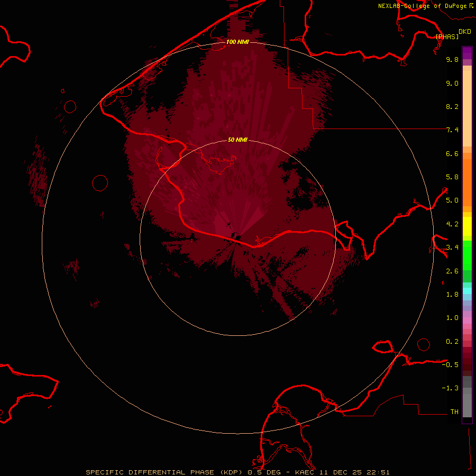
Task: Click "SPECIFIC DIFFERENTIAL PHASE (KDP)" caption text
Action: click(x=164, y=472)
